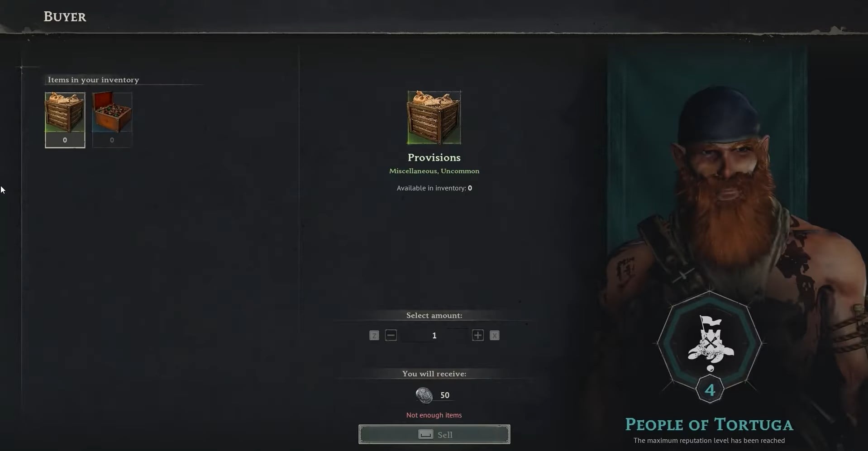This screenshot has width=868, height=451.
Task: Click the reputation level 4 badge
Action: coord(710,389)
